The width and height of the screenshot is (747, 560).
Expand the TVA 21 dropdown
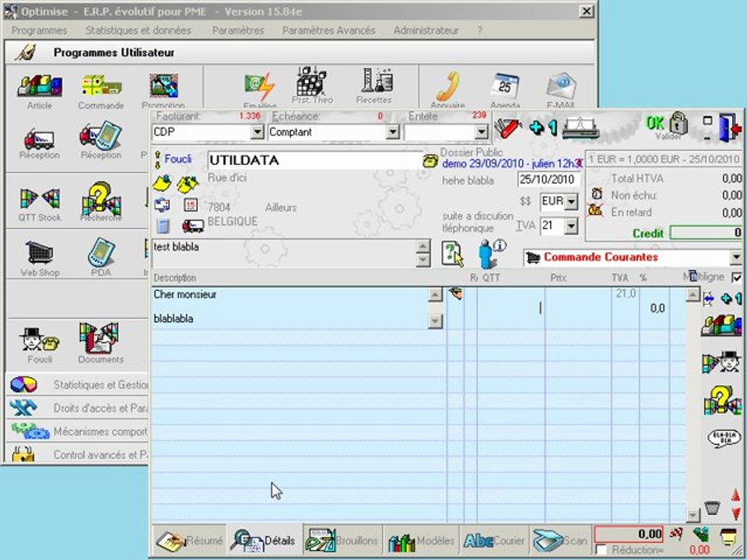tap(571, 226)
